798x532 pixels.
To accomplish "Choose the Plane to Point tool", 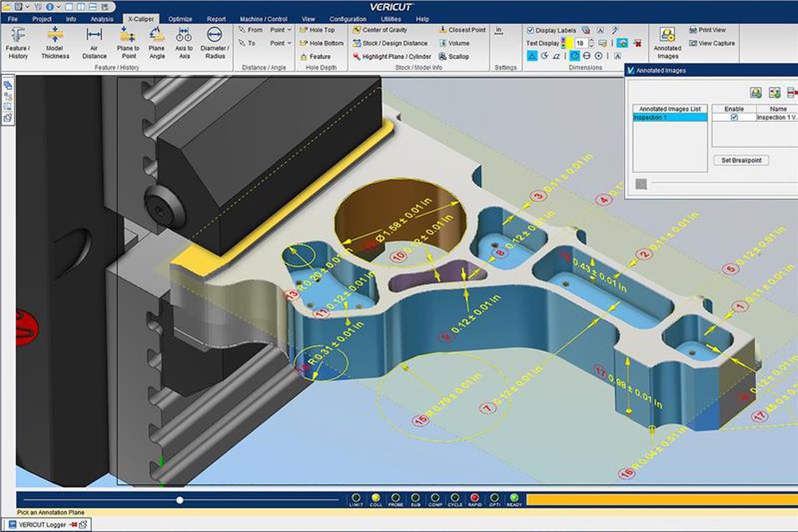I will coord(127,43).
